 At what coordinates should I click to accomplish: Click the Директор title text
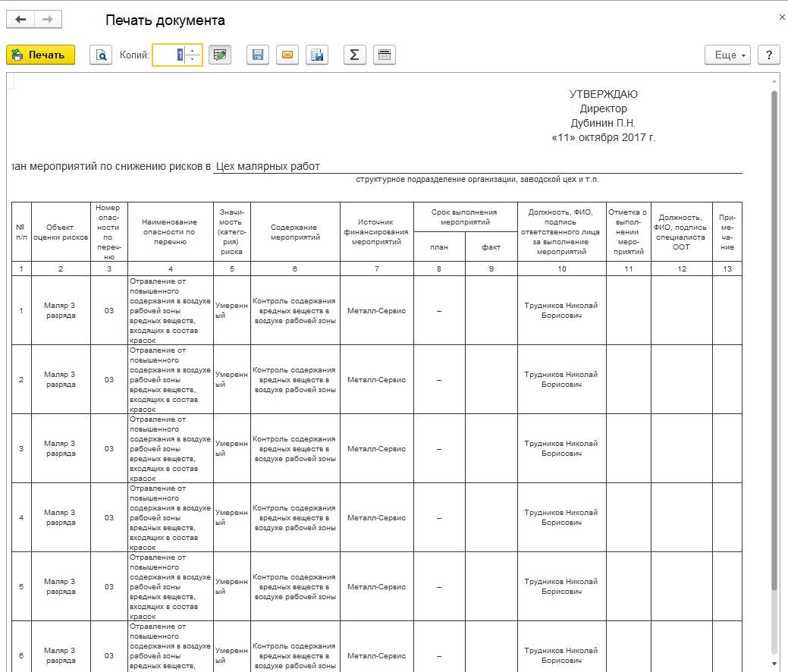point(603,108)
